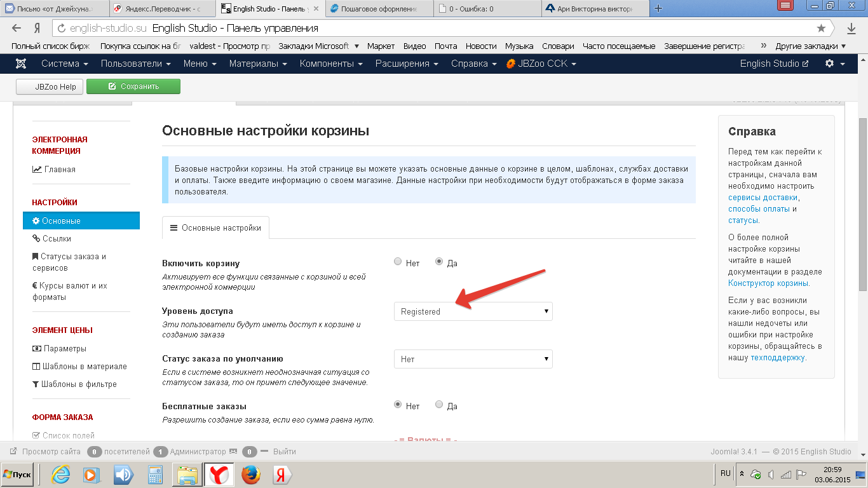Select 'Да' for Бесплатные заказы

(439, 405)
